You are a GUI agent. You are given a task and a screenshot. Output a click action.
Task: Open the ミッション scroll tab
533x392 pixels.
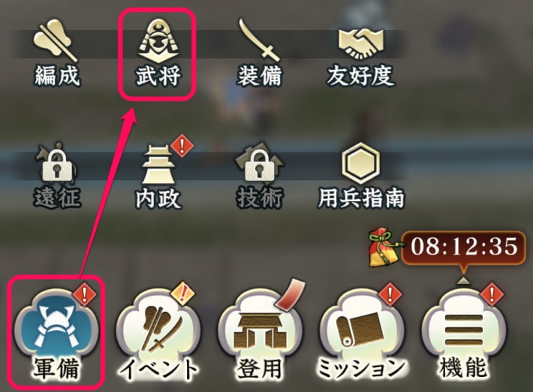361,335
